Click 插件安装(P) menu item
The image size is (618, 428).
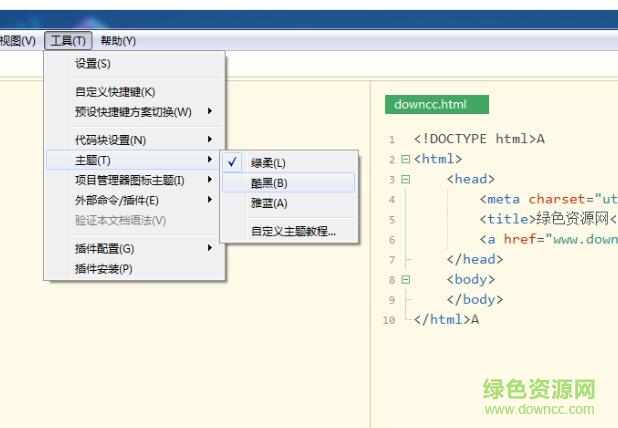pyautogui.click(x=103, y=268)
